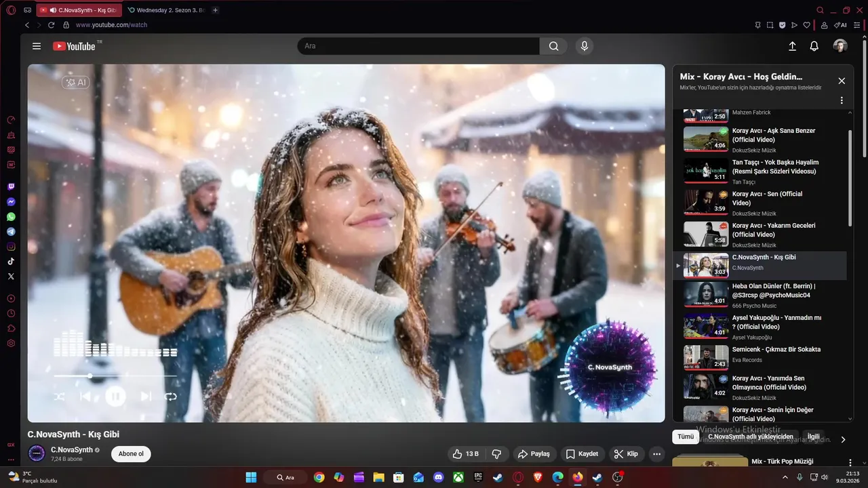The image size is (868, 488).
Task: Open Telegram in Opera sidebar
Action: [x=11, y=232]
